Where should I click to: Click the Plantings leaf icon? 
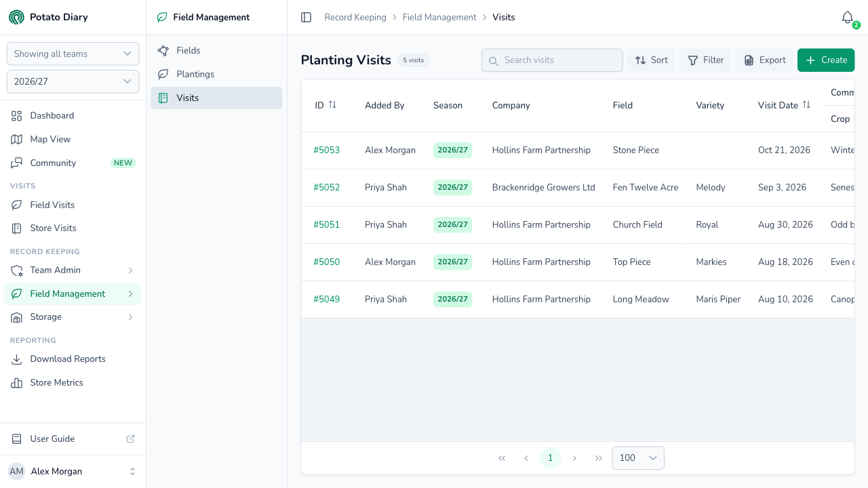pos(163,74)
